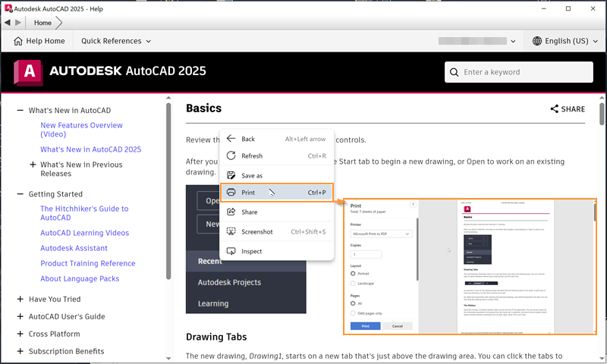Open What's New in AutoCAD 2025
The width and height of the screenshot is (607, 364).
point(90,149)
